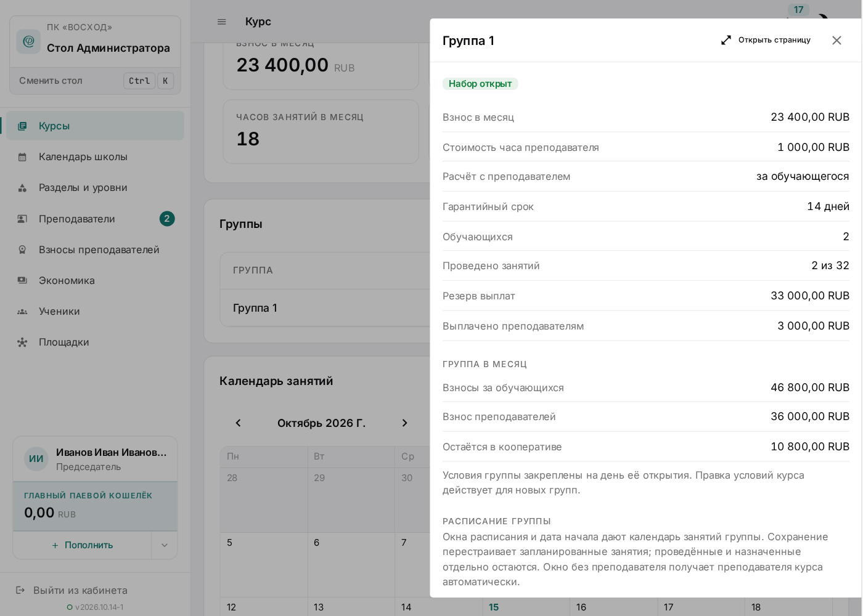Open the Ученики section icon
This screenshot has width=863, height=616.
pyautogui.click(x=22, y=311)
